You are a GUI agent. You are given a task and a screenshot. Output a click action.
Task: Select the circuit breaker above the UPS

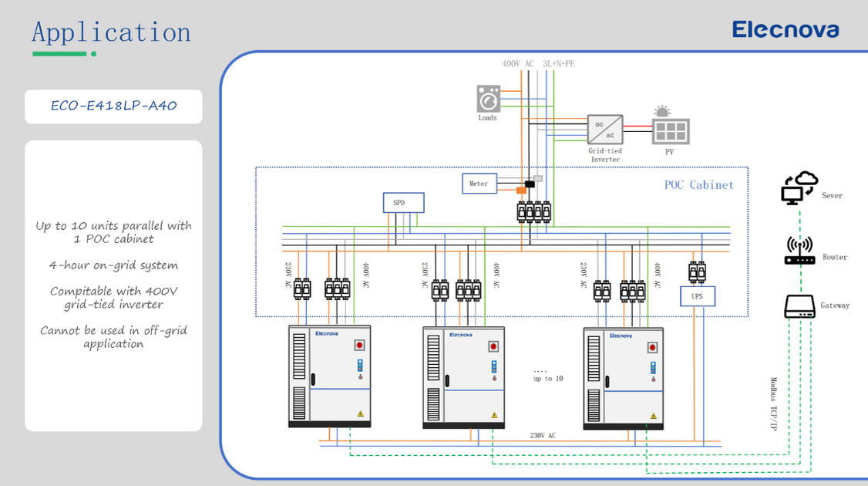[x=697, y=272]
